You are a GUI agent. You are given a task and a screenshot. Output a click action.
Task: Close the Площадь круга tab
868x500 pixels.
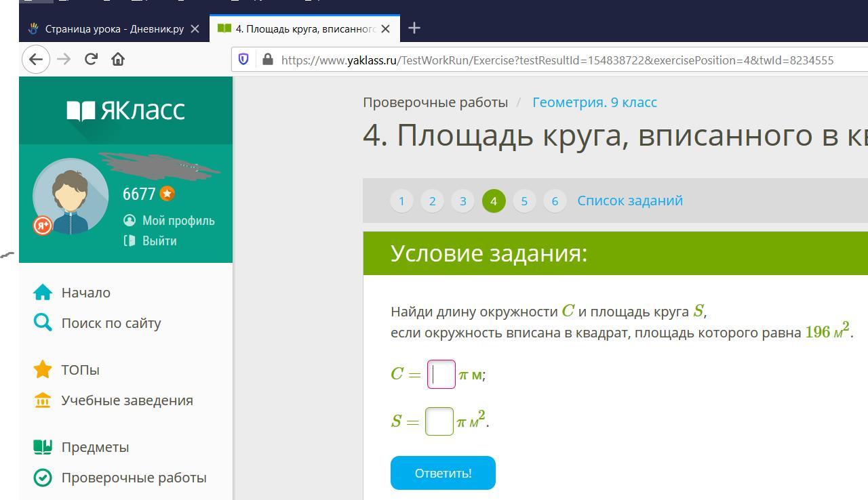tap(385, 29)
